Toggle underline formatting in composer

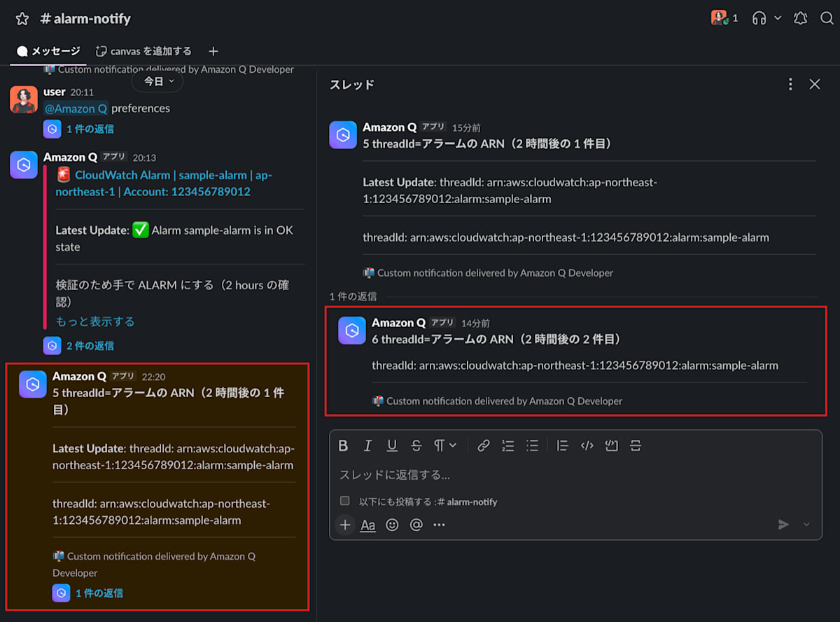point(392,445)
